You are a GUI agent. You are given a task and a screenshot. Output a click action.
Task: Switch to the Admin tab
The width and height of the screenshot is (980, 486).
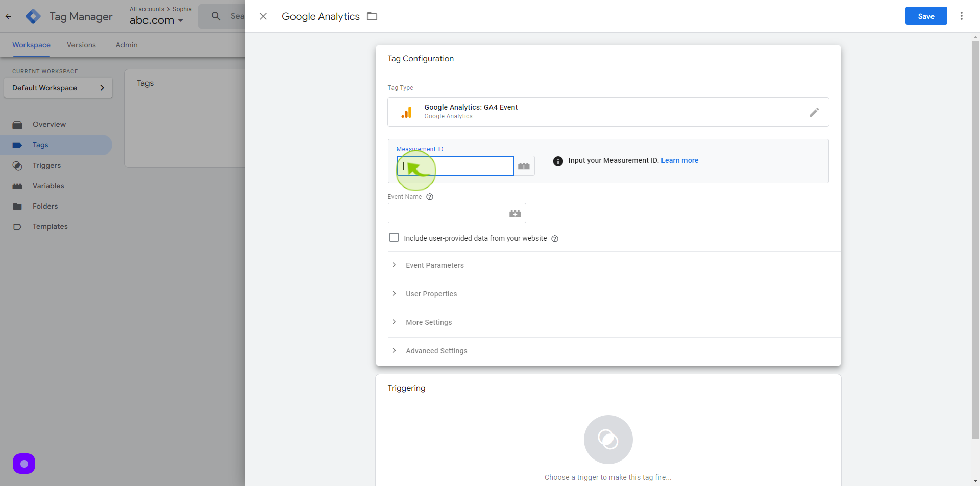127,45
